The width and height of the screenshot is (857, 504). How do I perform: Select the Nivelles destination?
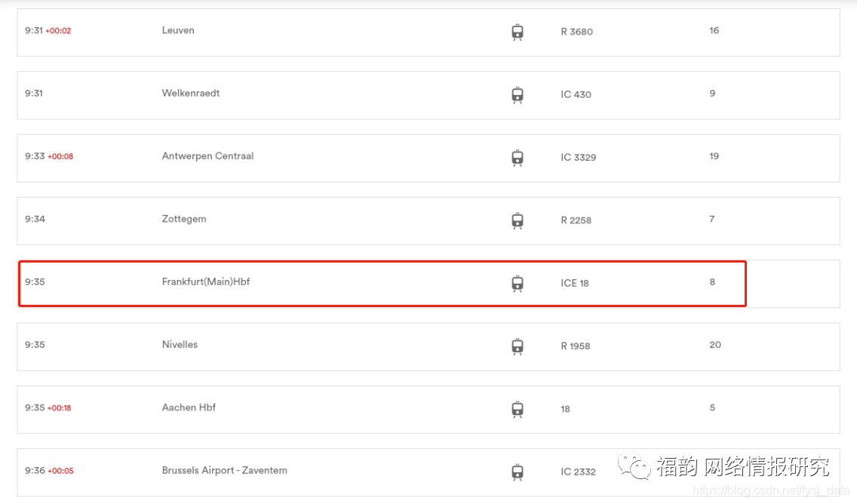[180, 345]
